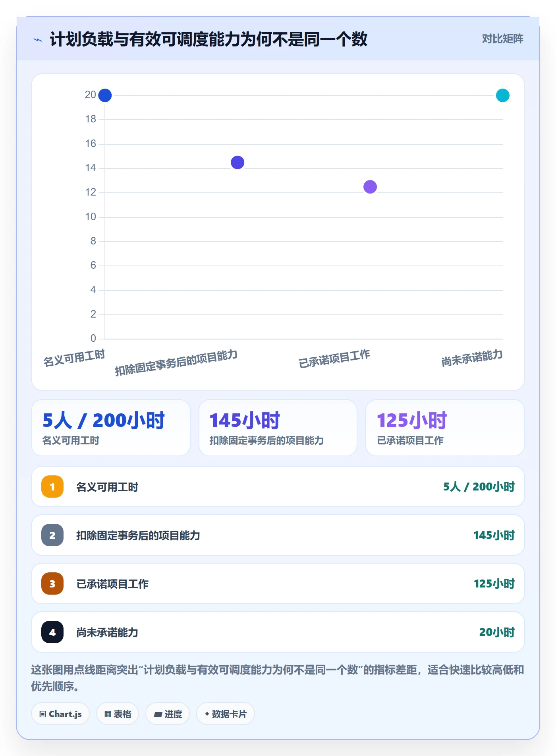Click the gray number 2 badge
The height and width of the screenshot is (756, 556).
point(52,535)
